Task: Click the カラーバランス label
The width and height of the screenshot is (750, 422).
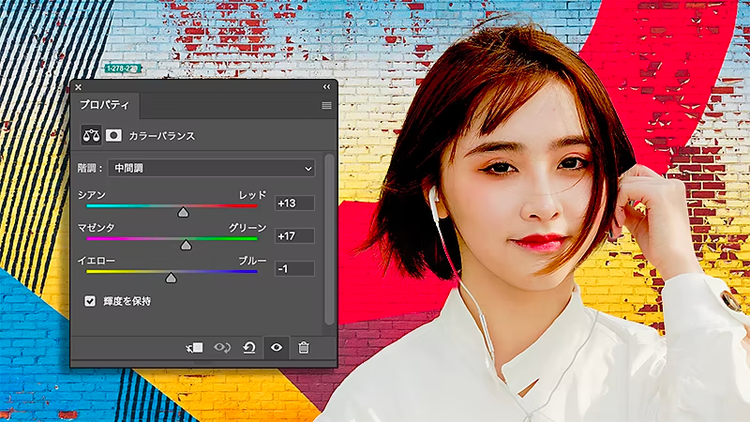Action: (162, 136)
